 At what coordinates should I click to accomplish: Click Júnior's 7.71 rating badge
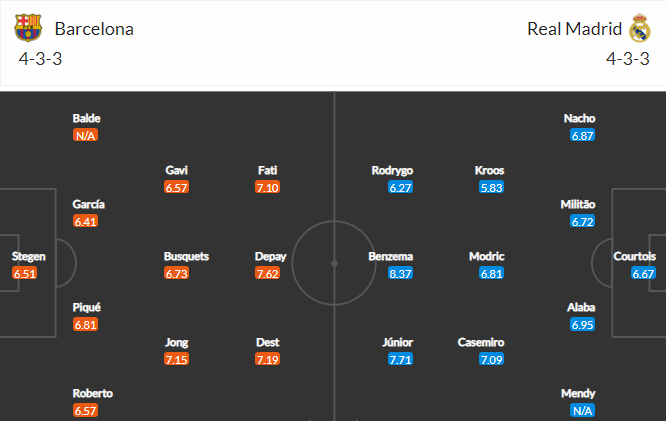pos(400,359)
